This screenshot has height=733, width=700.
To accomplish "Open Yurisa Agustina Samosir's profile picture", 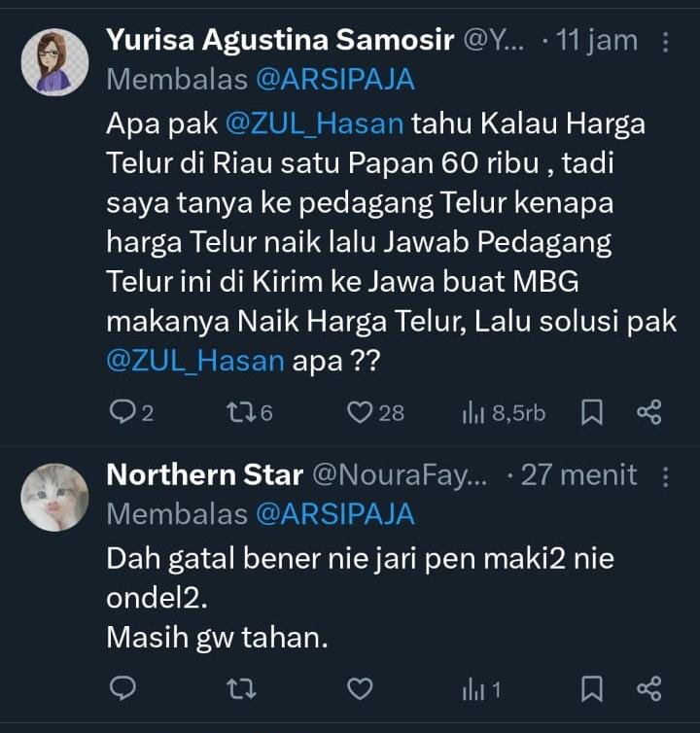I will coord(55,63).
